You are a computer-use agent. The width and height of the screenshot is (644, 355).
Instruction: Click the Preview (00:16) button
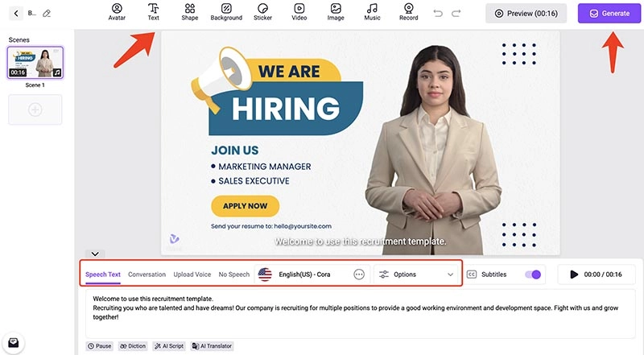[526, 13]
